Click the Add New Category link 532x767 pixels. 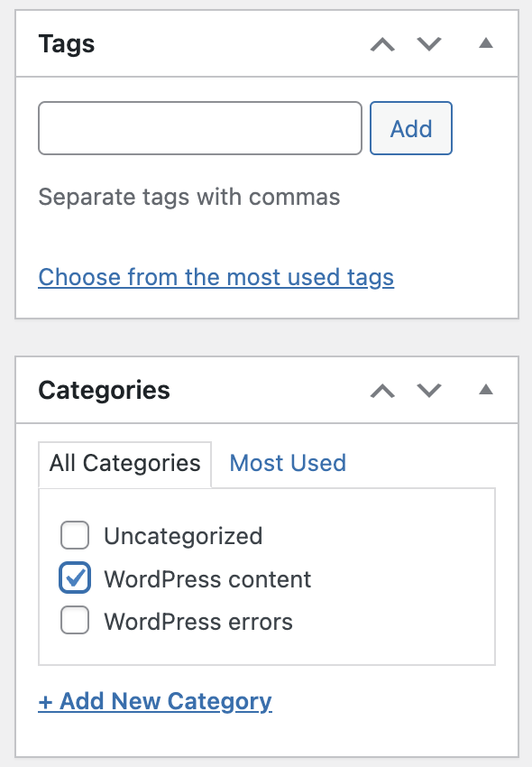(x=155, y=701)
